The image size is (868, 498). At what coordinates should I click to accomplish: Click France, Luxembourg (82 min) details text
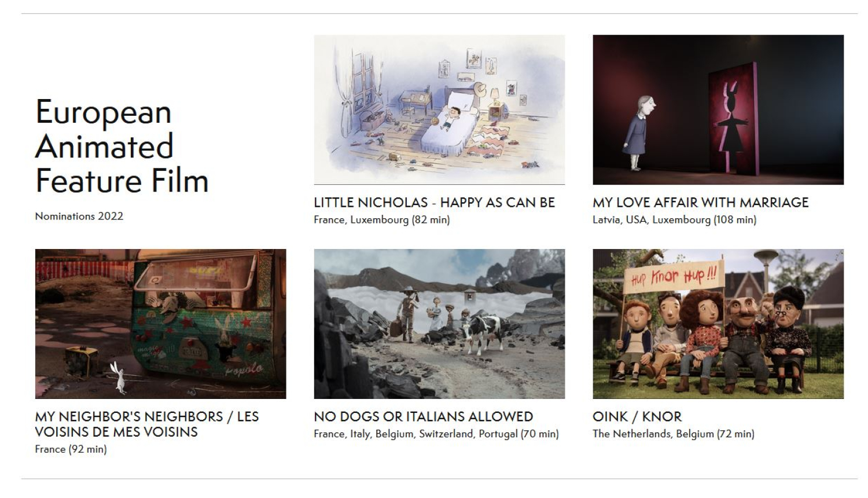[x=382, y=220]
